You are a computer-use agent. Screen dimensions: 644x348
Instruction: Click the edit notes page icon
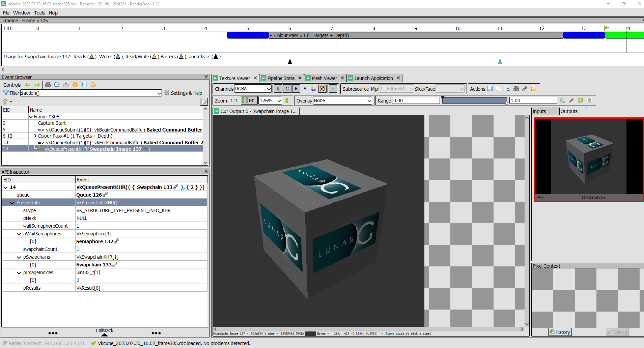[204, 101]
